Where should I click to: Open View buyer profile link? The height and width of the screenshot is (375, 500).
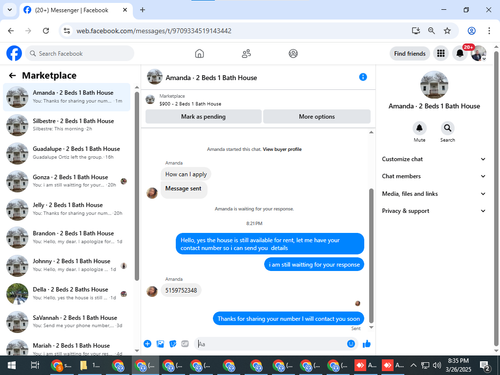[x=282, y=149]
